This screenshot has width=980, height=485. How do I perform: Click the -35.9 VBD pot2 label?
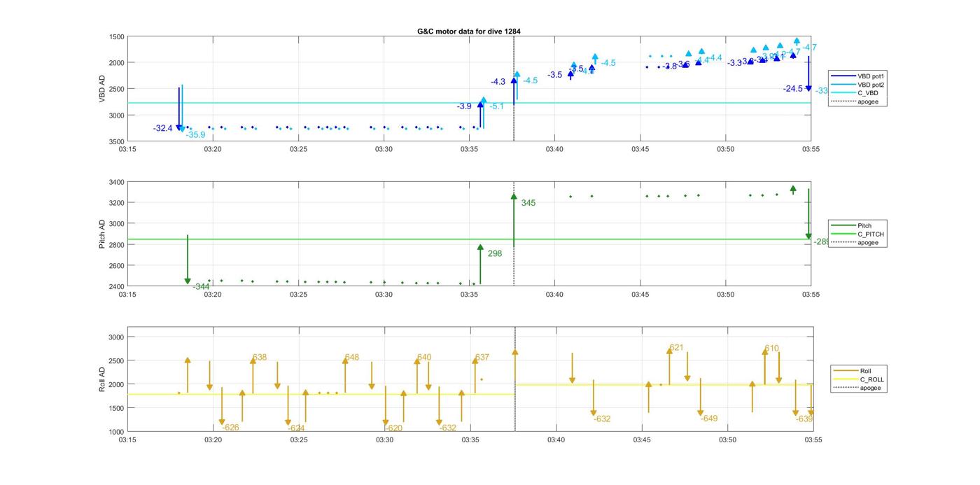click(195, 135)
